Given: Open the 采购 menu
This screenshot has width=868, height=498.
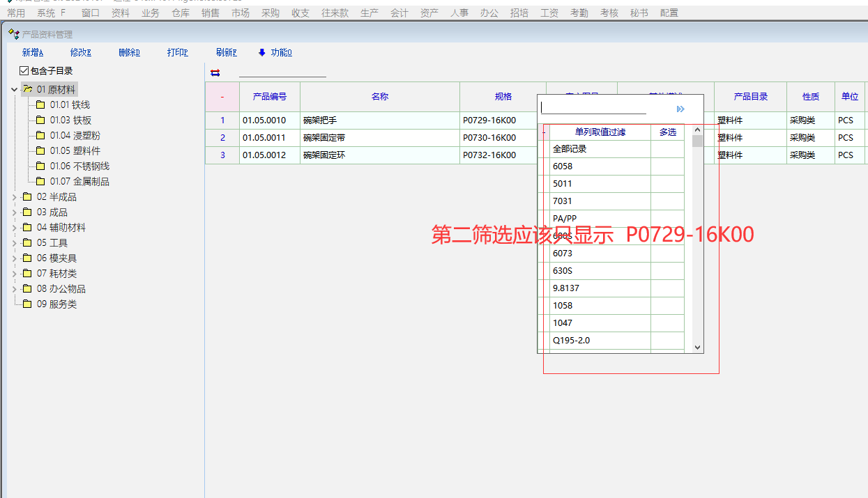Looking at the screenshot, I should [x=270, y=13].
